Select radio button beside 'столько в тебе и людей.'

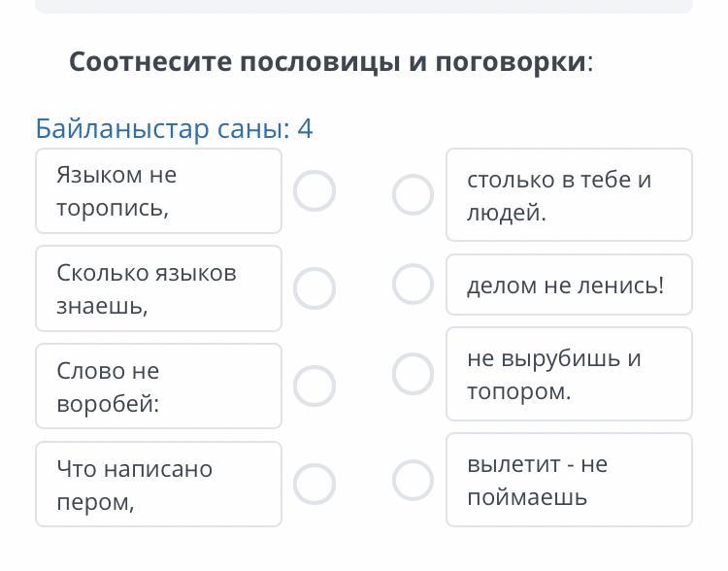413,195
